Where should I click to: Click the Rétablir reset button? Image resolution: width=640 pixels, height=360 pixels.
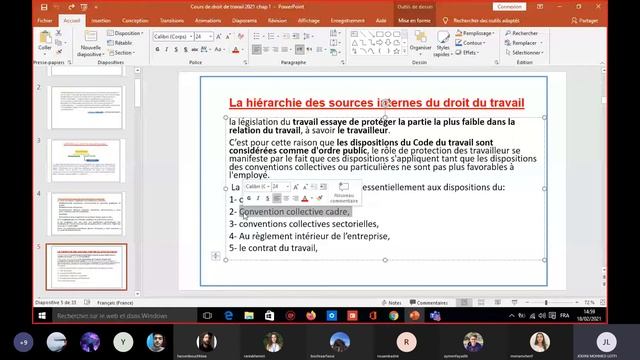(x=120, y=43)
